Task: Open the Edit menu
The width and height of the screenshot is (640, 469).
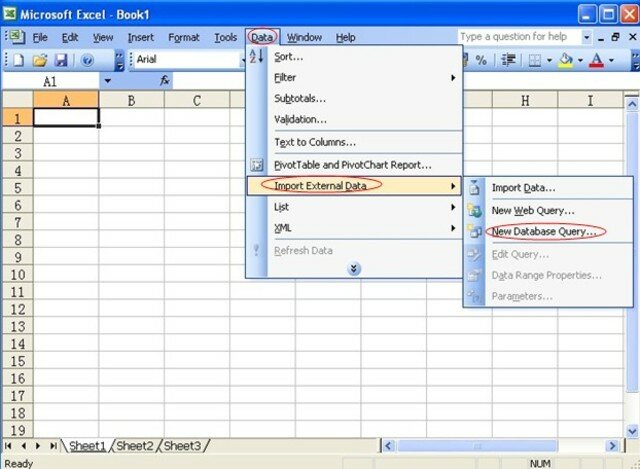Action: point(70,38)
